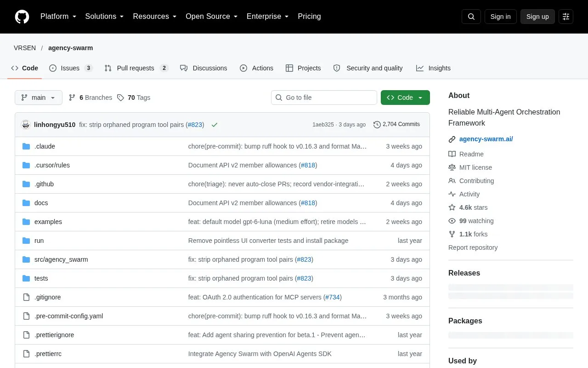
Task: Go to the Insights tab
Action: [433, 68]
